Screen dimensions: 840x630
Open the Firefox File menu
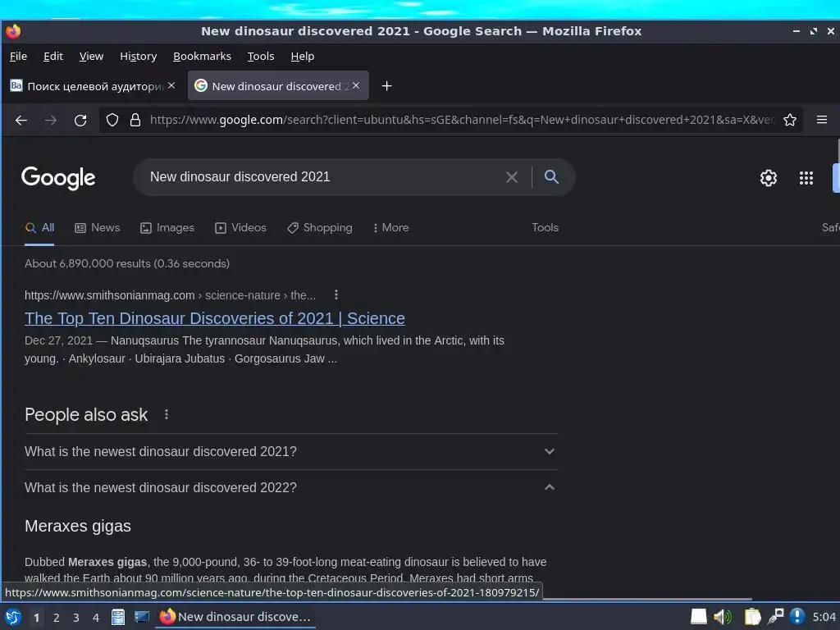tap(18, 57)
